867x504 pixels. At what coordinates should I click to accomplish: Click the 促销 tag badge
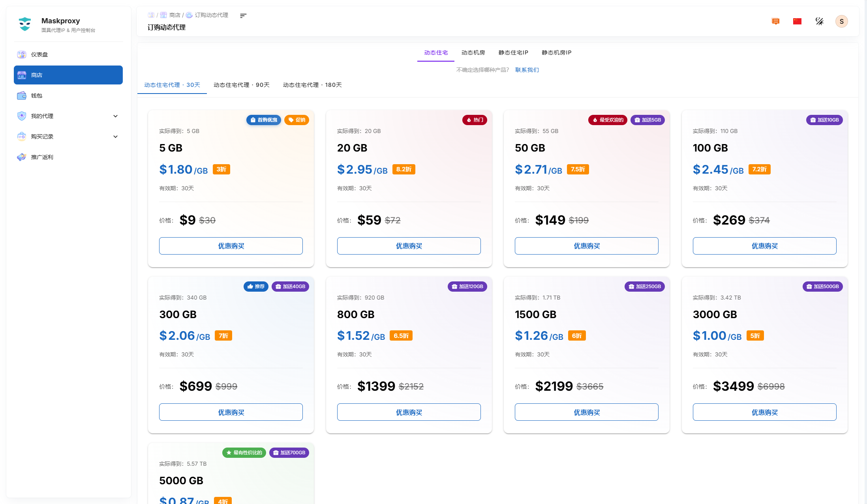(x=297, y=120)
